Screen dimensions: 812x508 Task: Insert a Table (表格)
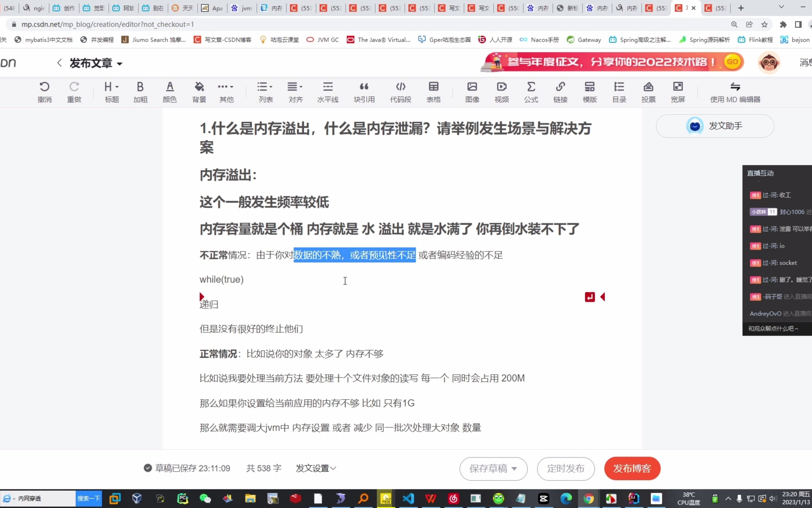(433, 92)
